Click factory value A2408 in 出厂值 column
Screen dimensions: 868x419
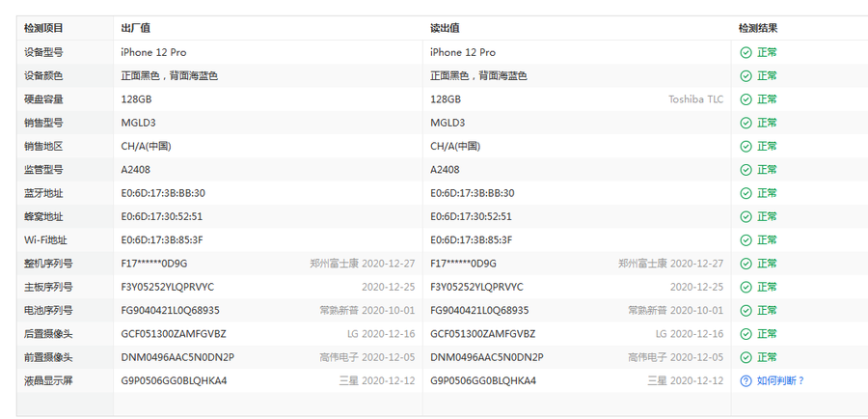(x=136, y=170)
